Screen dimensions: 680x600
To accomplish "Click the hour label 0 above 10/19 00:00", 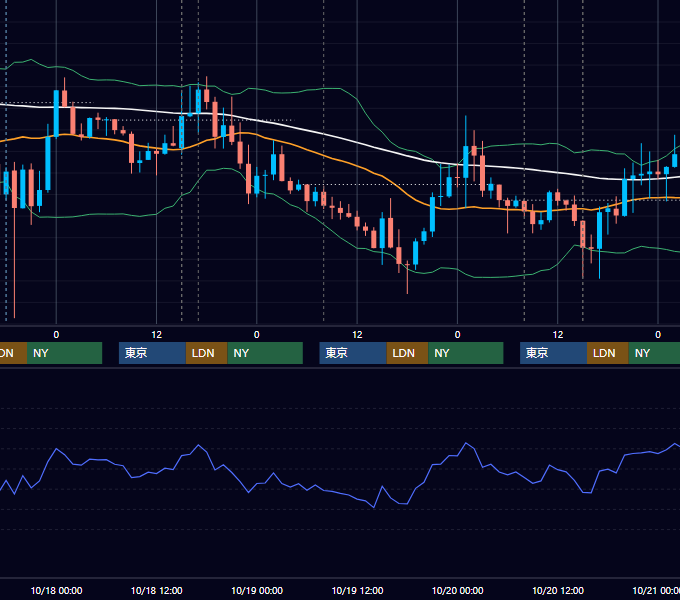I will click(257, 335).
